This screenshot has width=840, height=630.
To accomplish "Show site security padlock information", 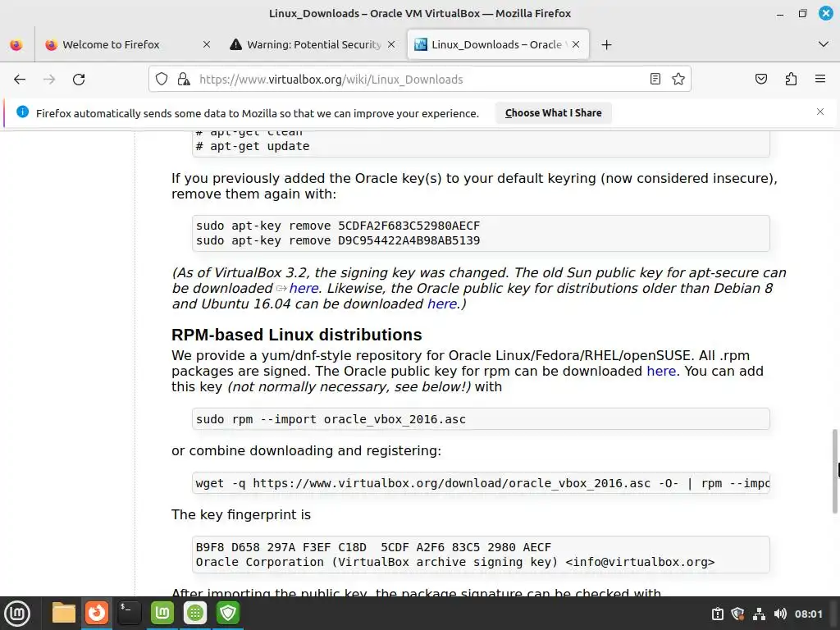I will (184, 80).
